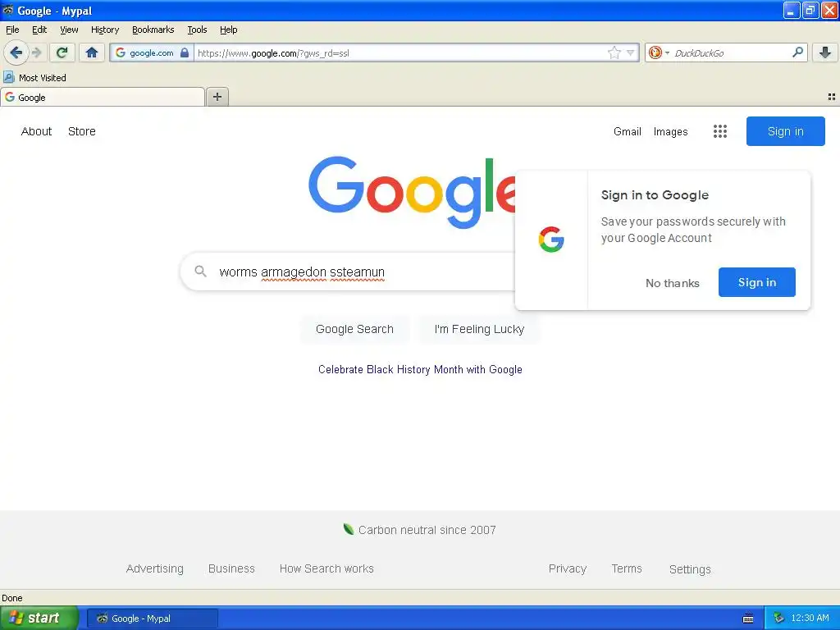Open the Advertising footer link
Image resolution: width=840 pixels, height=630 pixels.
click(x=155, y=568)
